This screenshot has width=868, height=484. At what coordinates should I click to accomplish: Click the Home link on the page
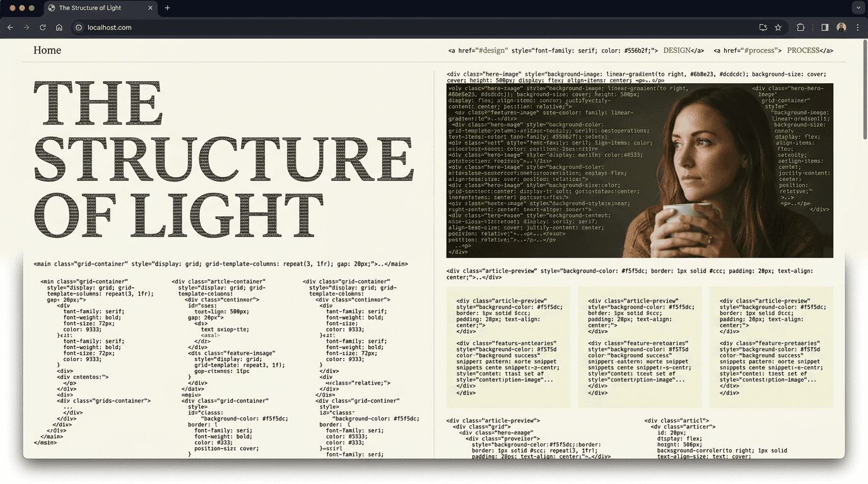click(47, 50)
